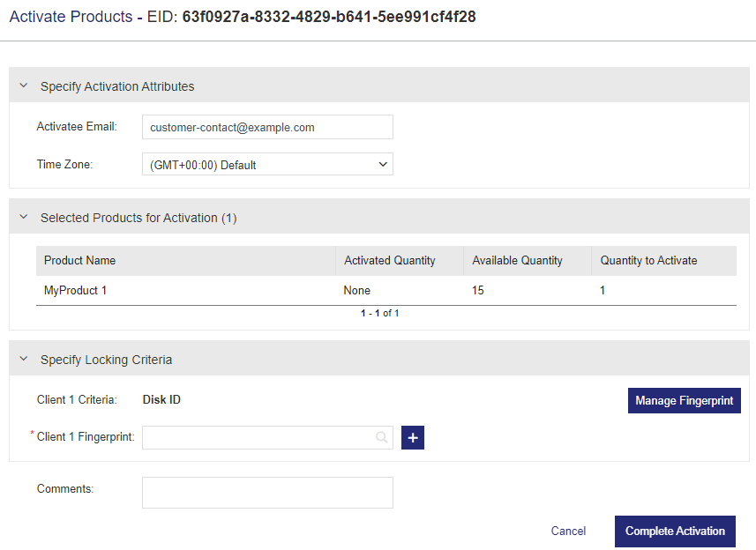Image resolution: width=756 pixels, height=550 pixels.
Task: Focus the Activatee Email field
Action: point(267,127)
